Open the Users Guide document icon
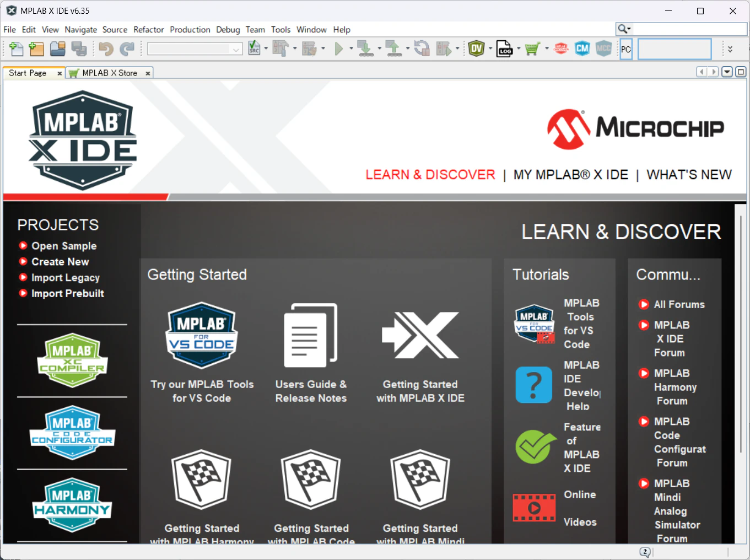The image size is (750, 560). tap(311, 335)
